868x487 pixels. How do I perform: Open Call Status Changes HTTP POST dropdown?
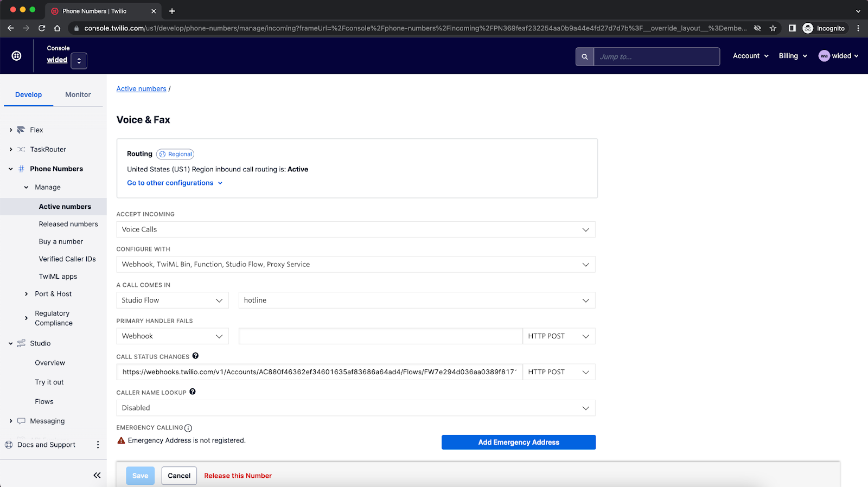click(x=559, y=372)
